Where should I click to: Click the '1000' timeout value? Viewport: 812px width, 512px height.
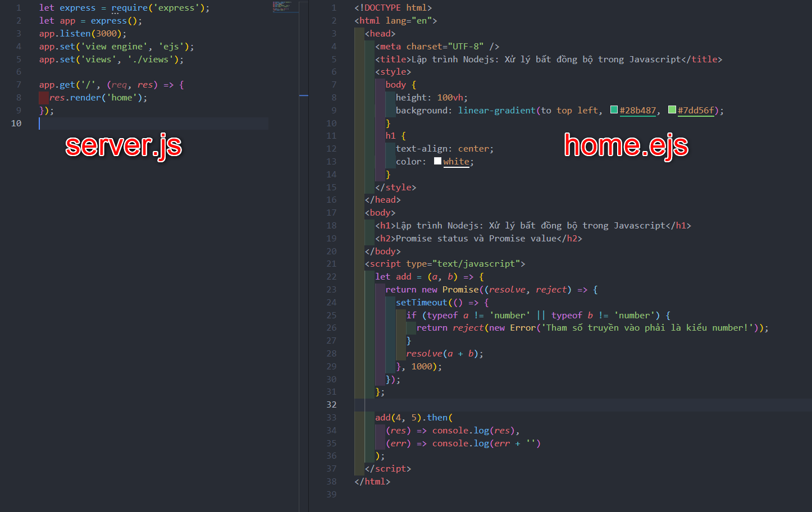pos(422,367)
